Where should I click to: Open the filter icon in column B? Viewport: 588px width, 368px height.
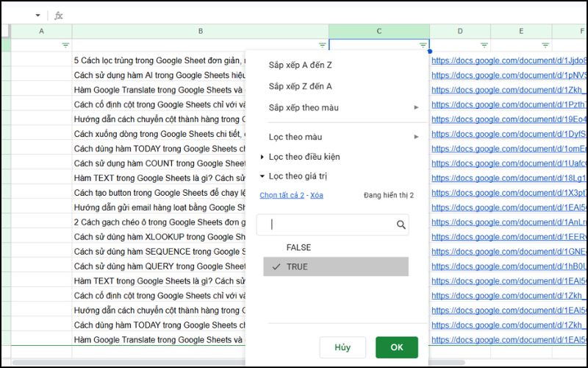click(x=322, y=46)
